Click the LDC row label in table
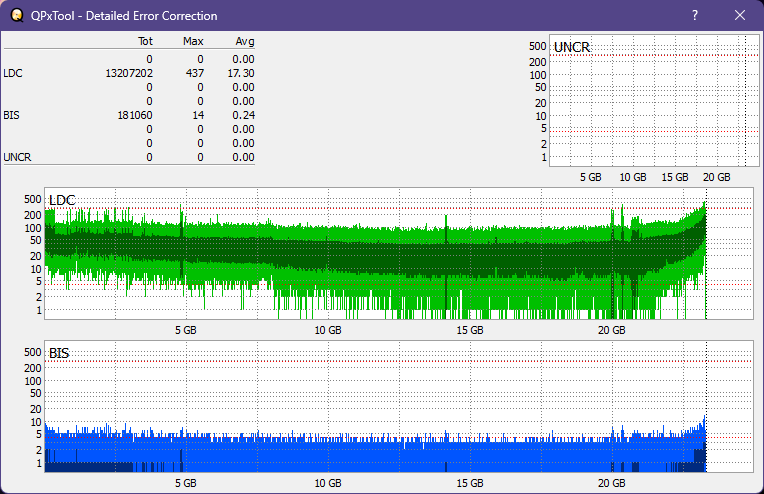The image size is (764, 494). click(x=13, y=73)
